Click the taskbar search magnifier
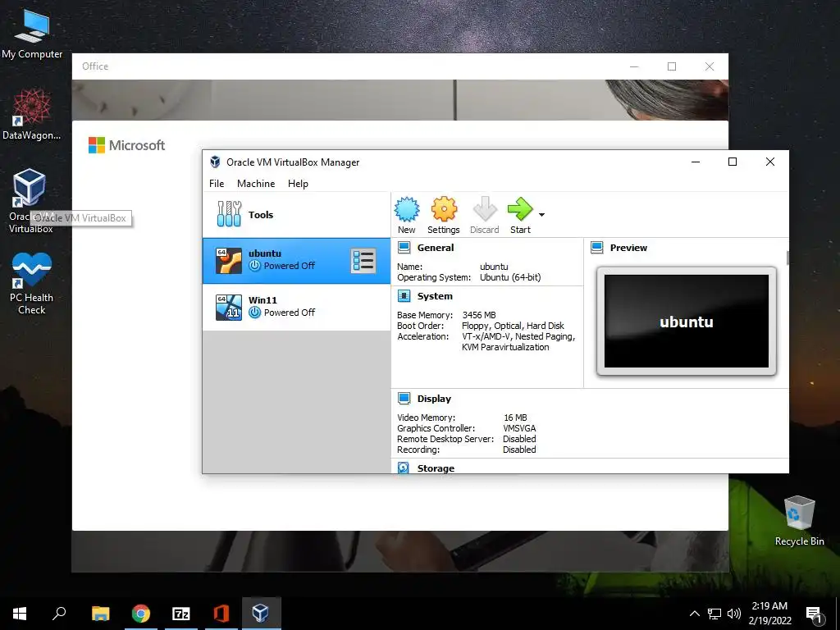Screen dimensions: 840x630 coord(59,614)
